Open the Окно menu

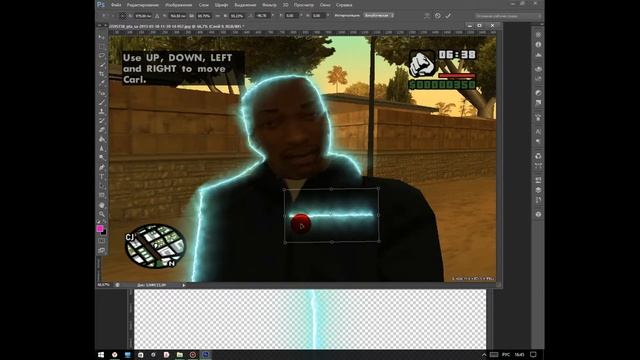pyautogui.click(x=325, y=5)
